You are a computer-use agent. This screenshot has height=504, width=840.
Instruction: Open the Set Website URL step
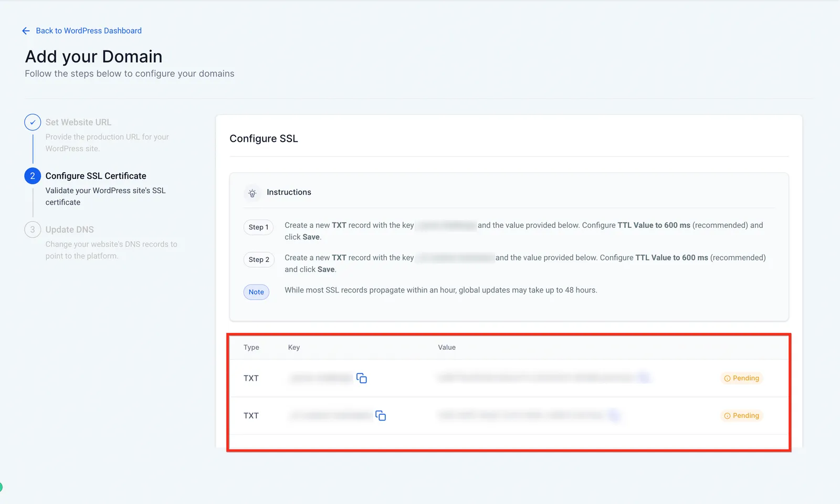78,122
